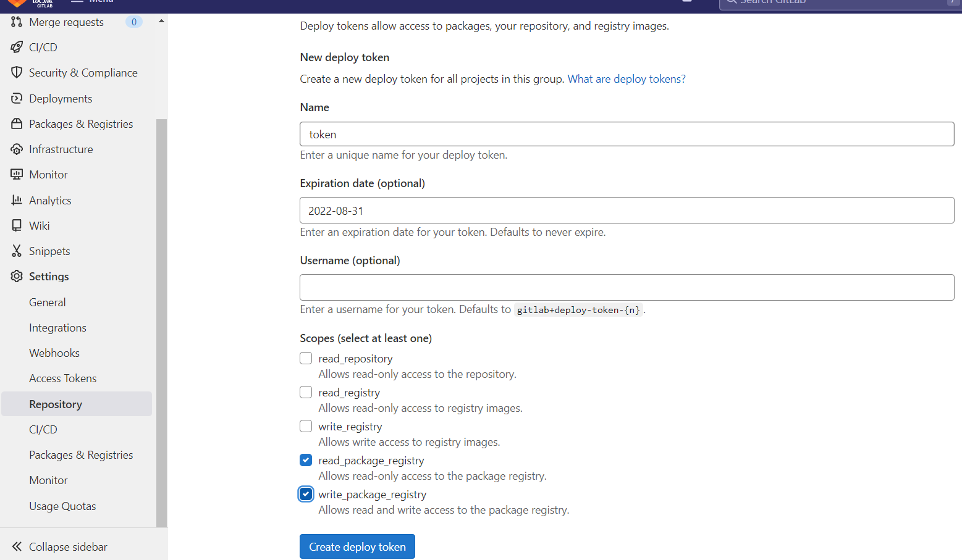Open Usage Quotas settings item

tap(77, 506)
